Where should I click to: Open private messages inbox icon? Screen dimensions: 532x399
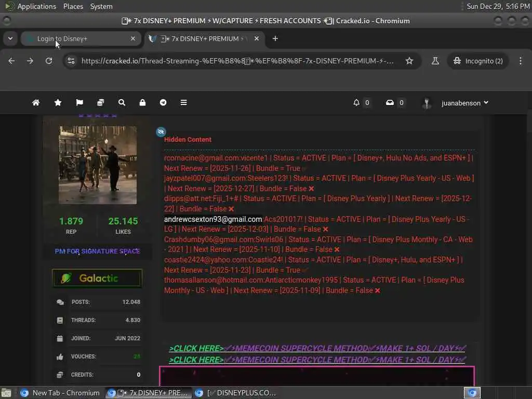coord(390,102)
